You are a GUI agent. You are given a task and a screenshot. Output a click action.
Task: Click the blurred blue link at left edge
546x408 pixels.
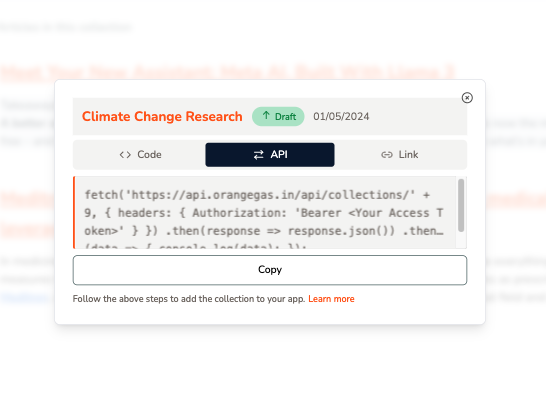point(24,298)
